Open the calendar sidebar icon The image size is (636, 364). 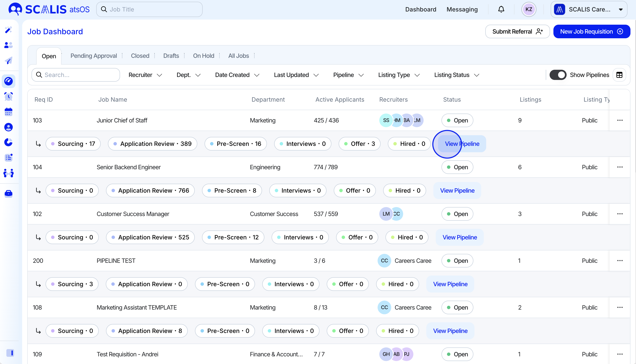tap(9, 112)
